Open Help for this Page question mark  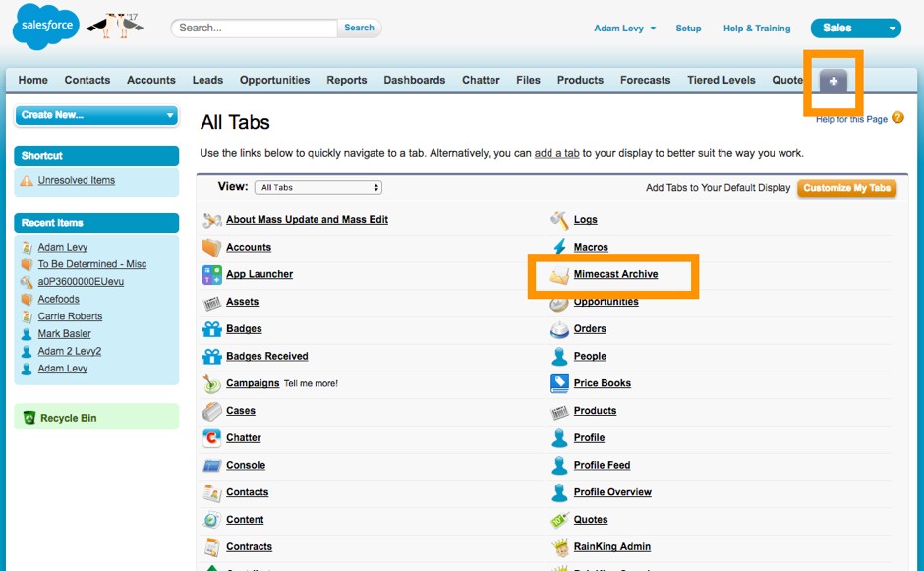[x=897, y=116]
